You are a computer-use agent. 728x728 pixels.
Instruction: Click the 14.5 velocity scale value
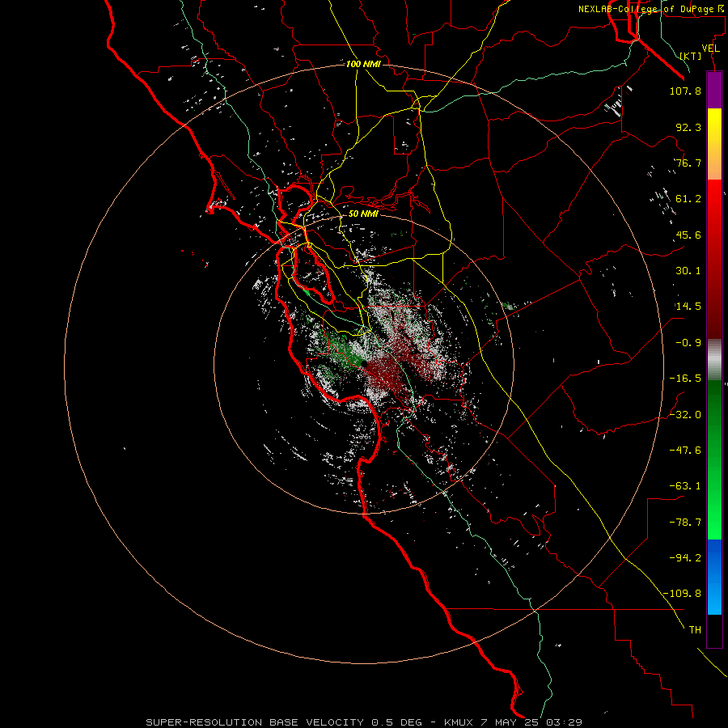688,307
